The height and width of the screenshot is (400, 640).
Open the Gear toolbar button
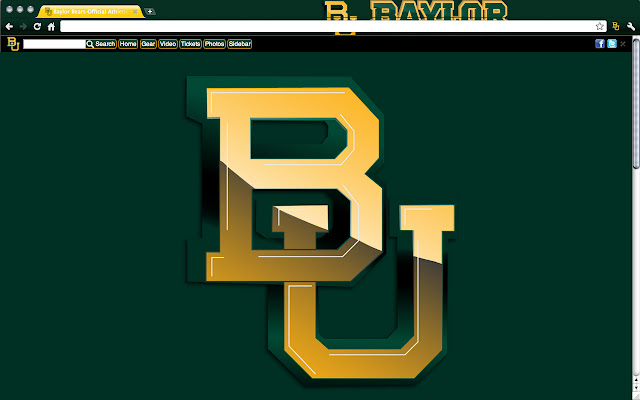click(148, 44)
